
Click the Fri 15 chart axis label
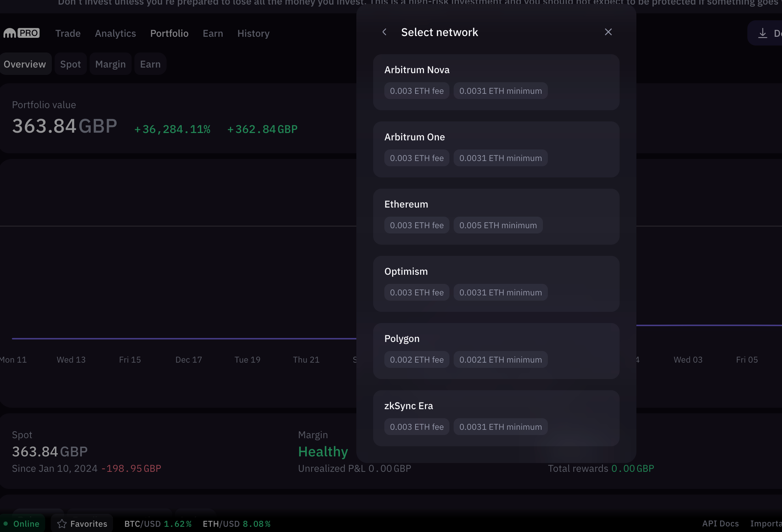[130, 360]
